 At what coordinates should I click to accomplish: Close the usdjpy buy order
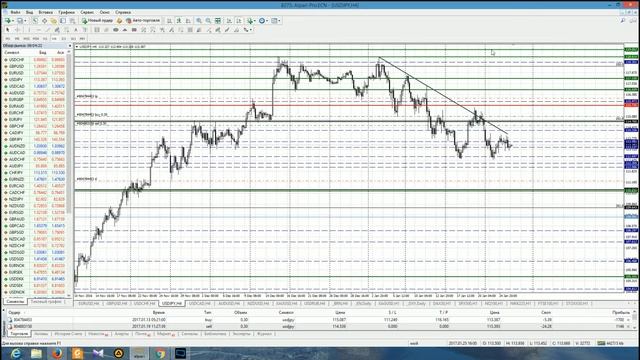pos(628,320)
